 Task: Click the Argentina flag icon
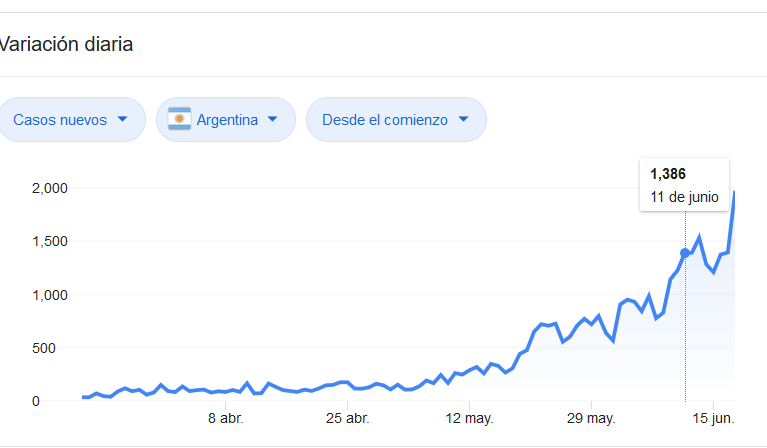(180, 119)
